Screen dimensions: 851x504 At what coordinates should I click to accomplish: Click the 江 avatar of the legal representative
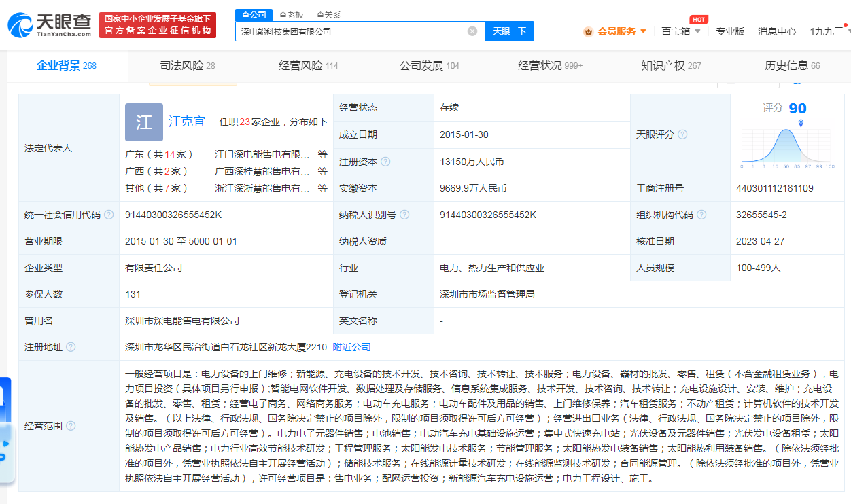pyautogui.click(x=144, y=122)
